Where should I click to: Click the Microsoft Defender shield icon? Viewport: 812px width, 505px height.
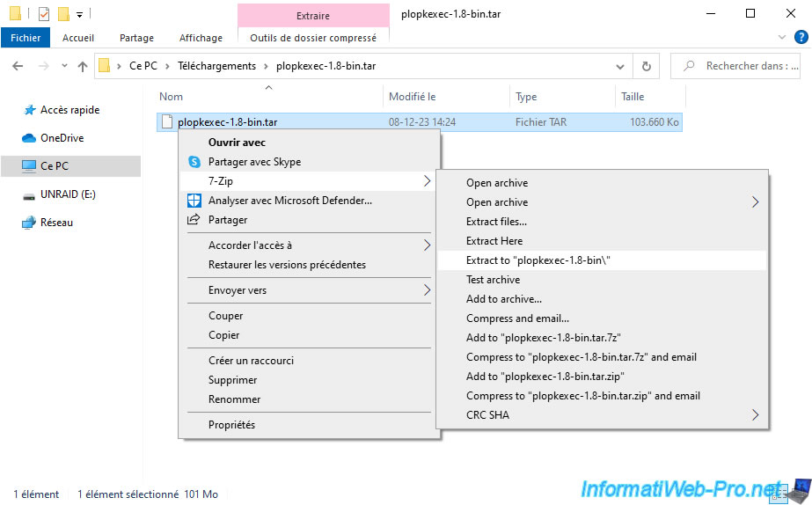(x=194, y=201)
